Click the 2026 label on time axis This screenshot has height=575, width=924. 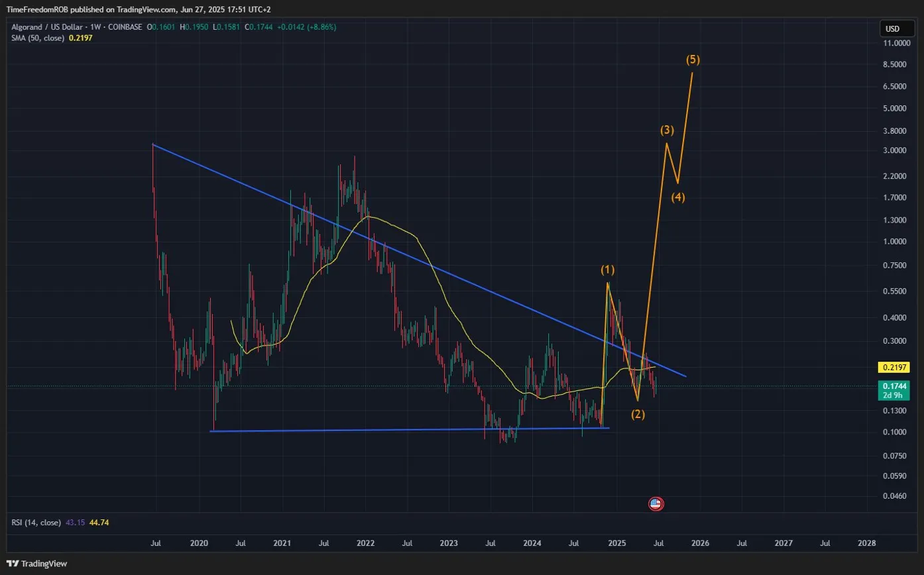(700, 543)
